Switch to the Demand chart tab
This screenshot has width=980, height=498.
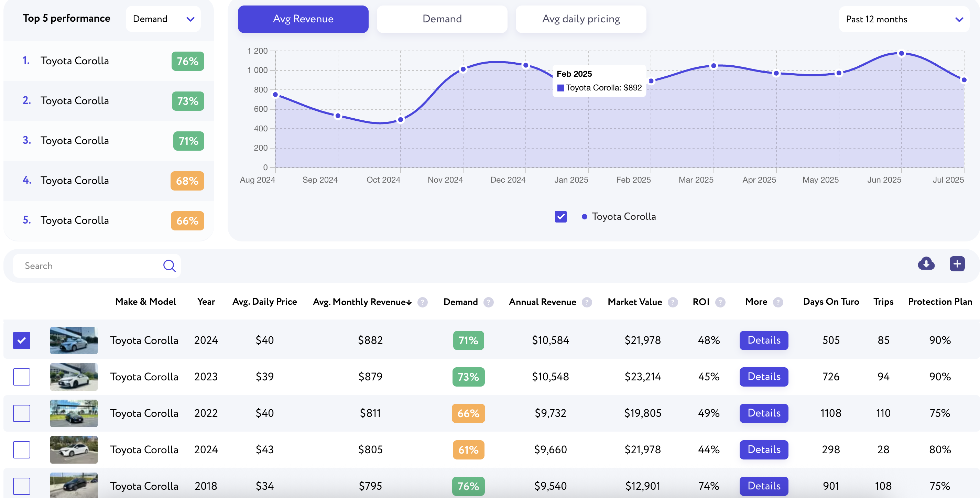coord(442,19)
